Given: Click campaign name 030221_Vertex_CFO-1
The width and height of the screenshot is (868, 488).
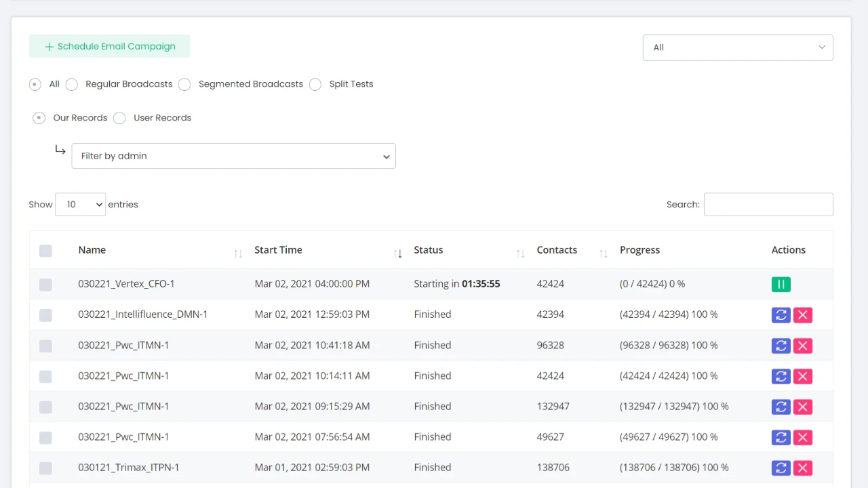Looking at the screenshot, I should coord(126,284).
